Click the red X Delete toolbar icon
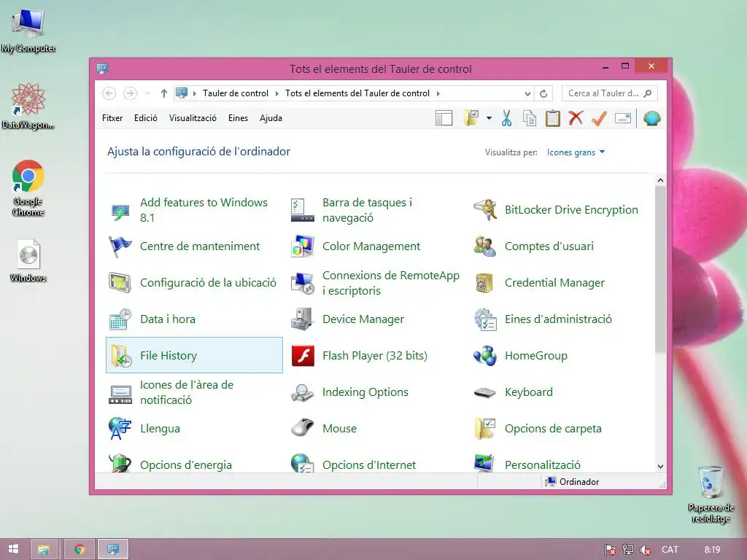The width and height of the screenshot is (747, 560). coord(576,117)
